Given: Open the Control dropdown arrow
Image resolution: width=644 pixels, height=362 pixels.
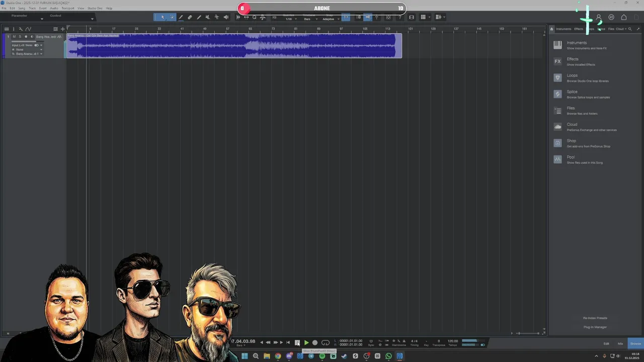Looking at the screenshot, I should pos(92,19).
